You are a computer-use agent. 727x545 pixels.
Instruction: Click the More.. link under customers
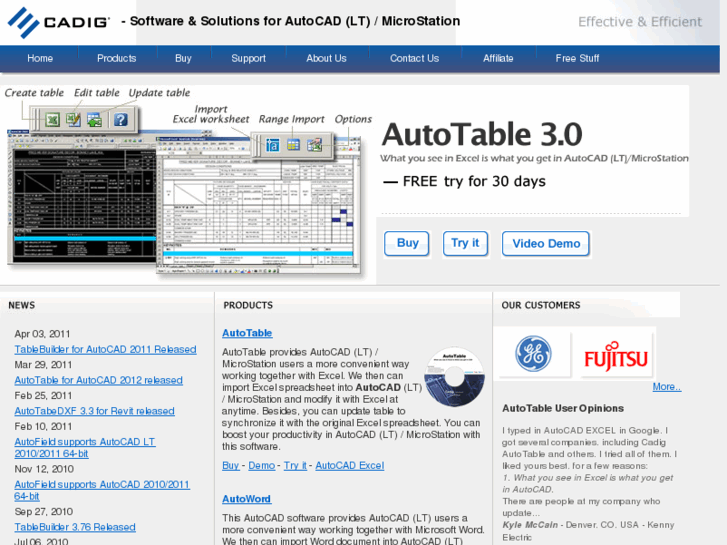pyautogui.click(x=667, y=387)
